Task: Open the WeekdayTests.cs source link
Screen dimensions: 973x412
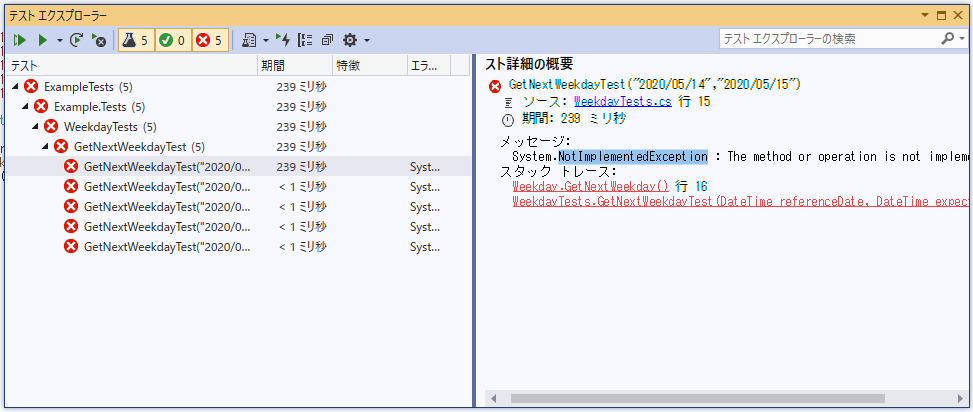Action: (x=623, y=102)
